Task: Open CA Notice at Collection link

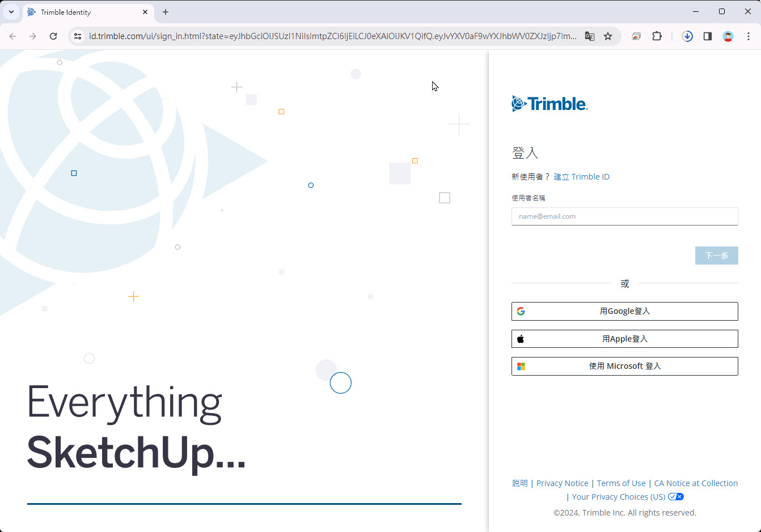Action: click(696, 483)
